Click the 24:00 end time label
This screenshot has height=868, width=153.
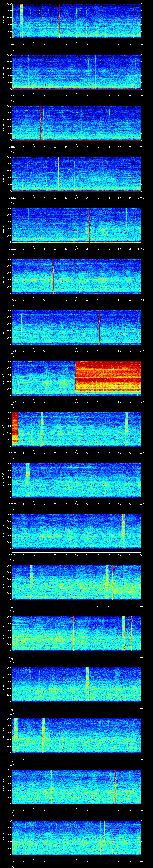tap(141, 402)
